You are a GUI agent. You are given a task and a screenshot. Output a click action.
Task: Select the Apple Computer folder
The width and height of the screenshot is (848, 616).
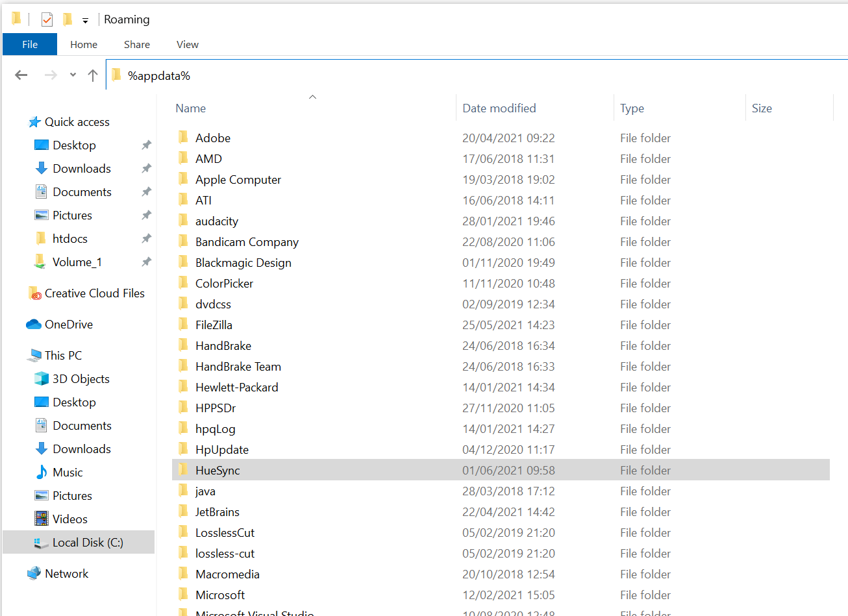[x=238, y=180]
